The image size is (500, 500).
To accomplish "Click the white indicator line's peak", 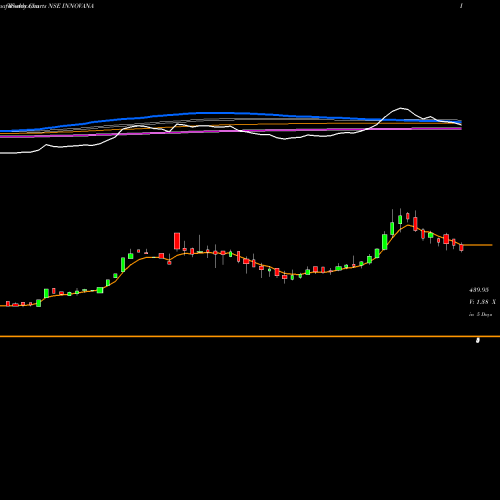I will (x=401, y=108).
